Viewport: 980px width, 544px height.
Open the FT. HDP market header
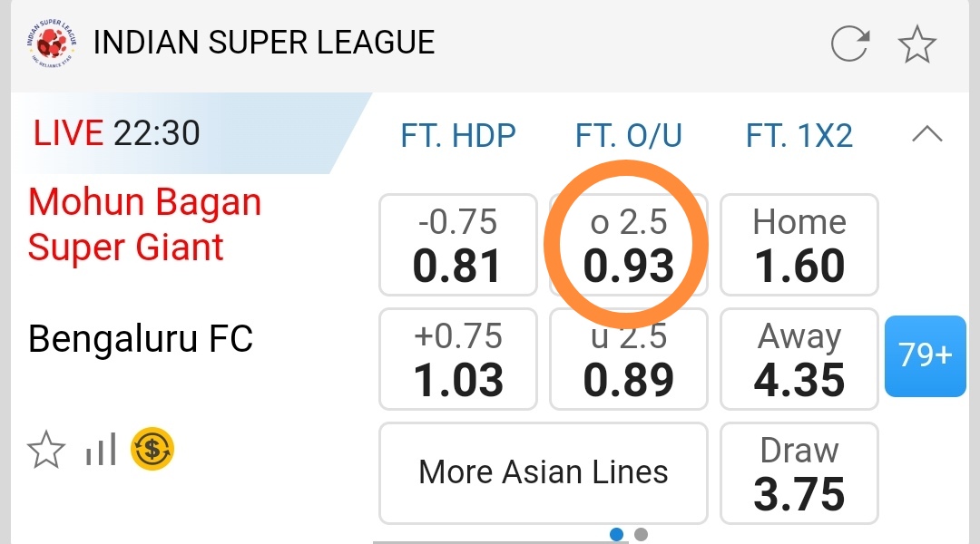coord(458,136)
